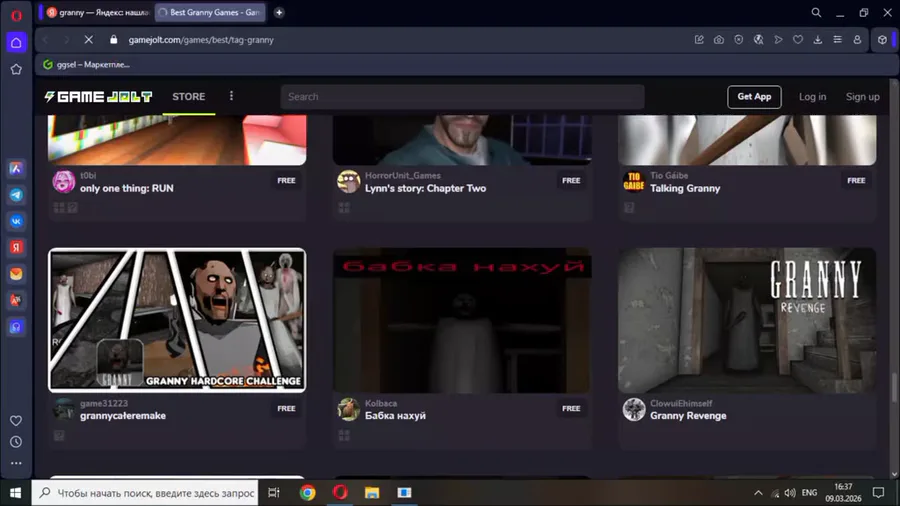Viewport: 900px width, 506px height.
Task: Open Talking Granny game title
Action: (x=685, y=188)
